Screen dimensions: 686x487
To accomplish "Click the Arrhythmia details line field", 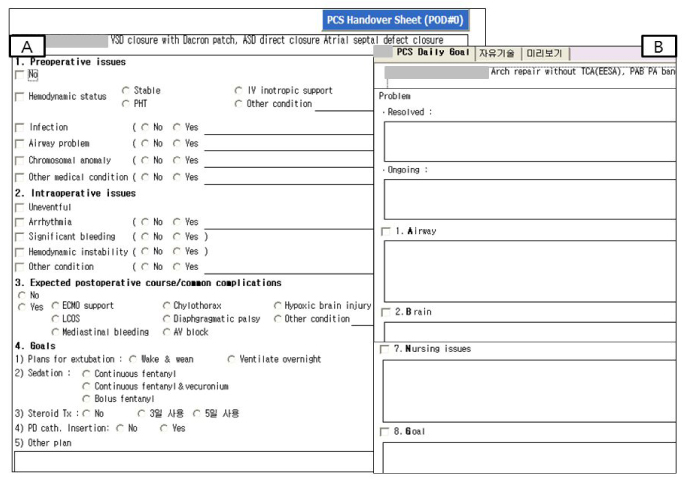I will click(x=289, y=223).
